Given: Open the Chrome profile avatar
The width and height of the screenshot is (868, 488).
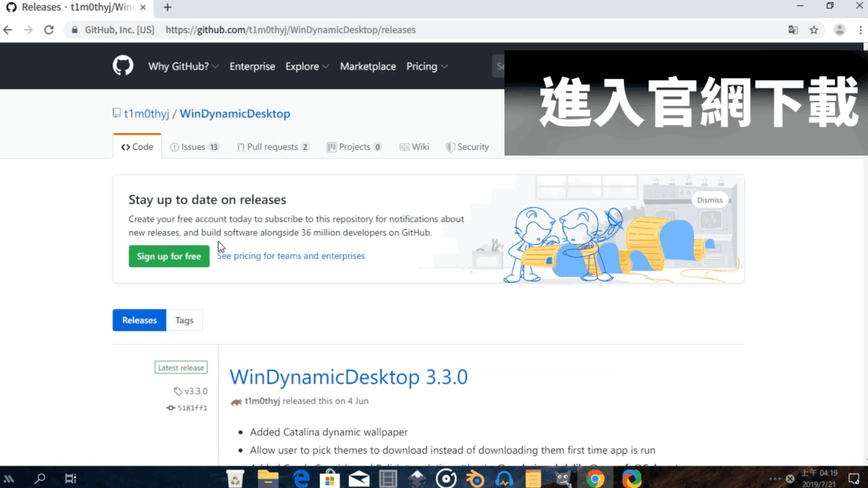Looking at the screenshot, I should [x=839, y=30].
